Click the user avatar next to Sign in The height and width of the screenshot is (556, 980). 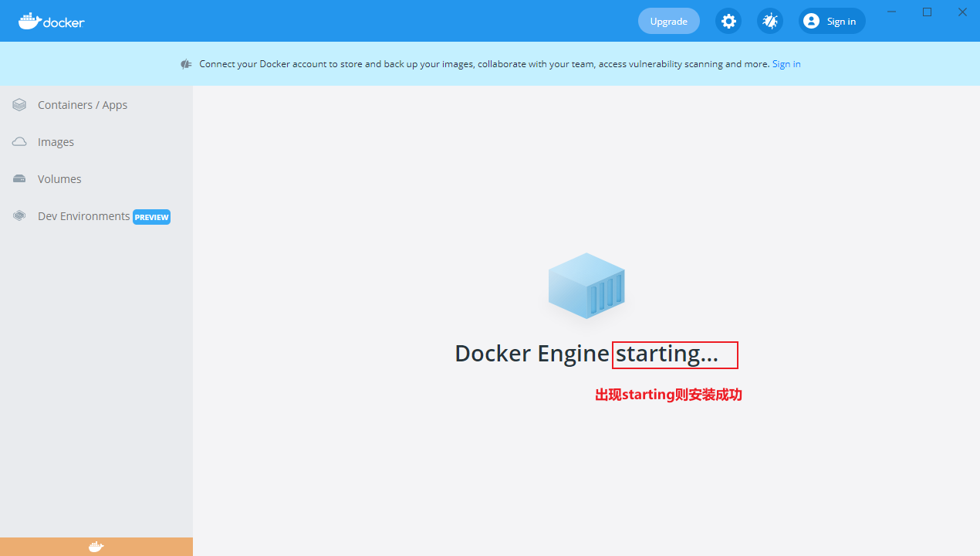[x=811, y=21]
